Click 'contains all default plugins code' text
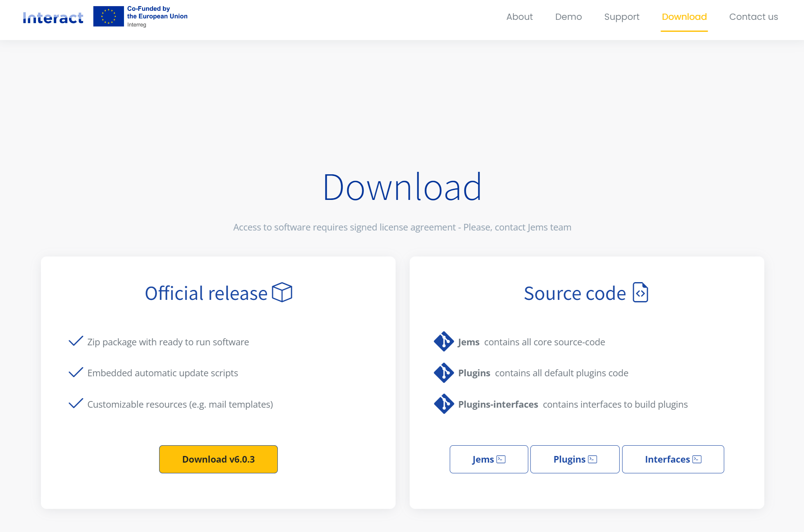Image resolution: width=804 pixels, height=532 pixels. tap(562, 373)
